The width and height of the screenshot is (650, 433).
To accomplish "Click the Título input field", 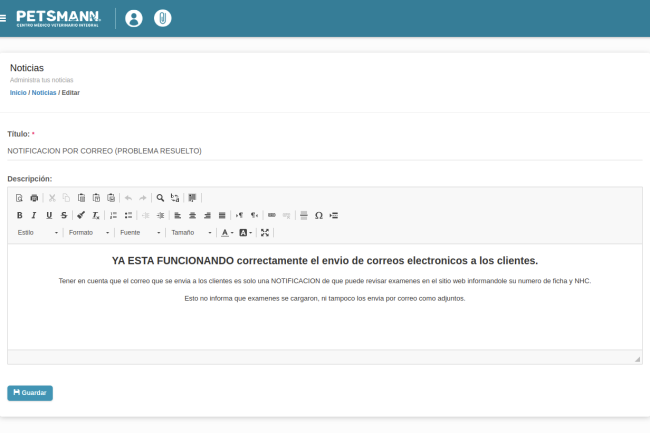I will point(324,151).
